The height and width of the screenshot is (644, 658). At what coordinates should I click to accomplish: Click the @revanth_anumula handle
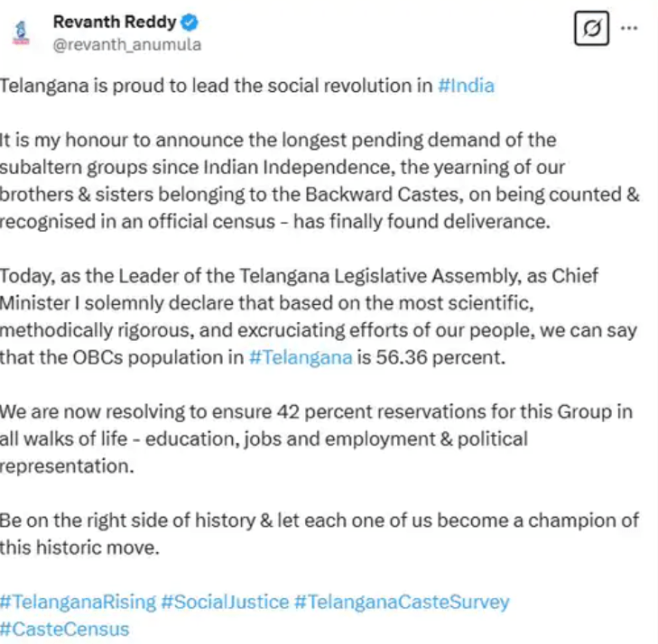tap(127, 44)
